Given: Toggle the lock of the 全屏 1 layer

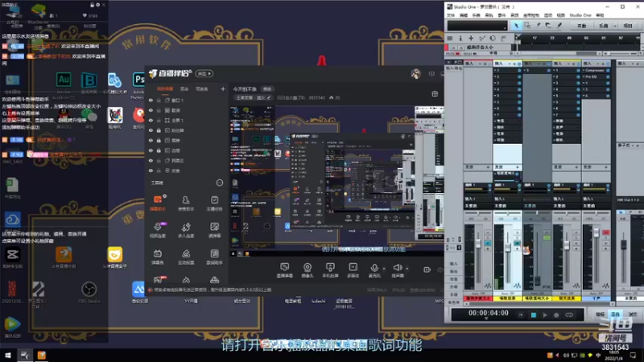Looking at the screenshot, I should [x=159, y=121].
